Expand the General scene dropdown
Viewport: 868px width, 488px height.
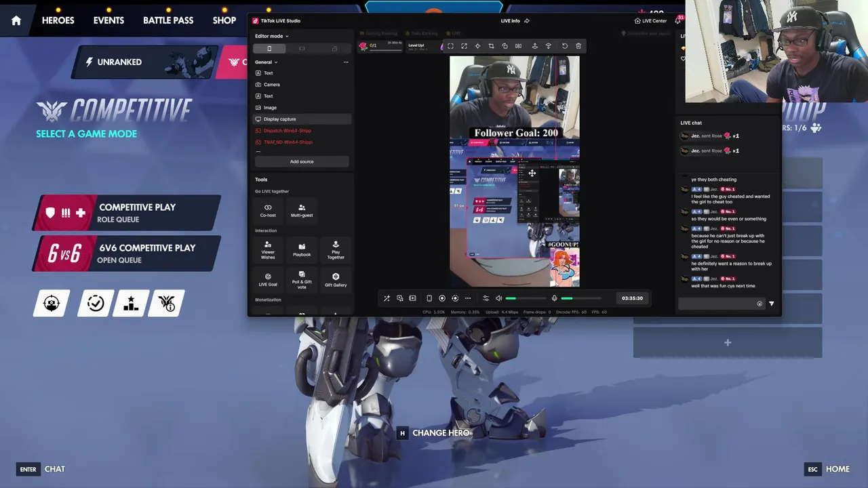pyautogui.click(x=266, y=62)
